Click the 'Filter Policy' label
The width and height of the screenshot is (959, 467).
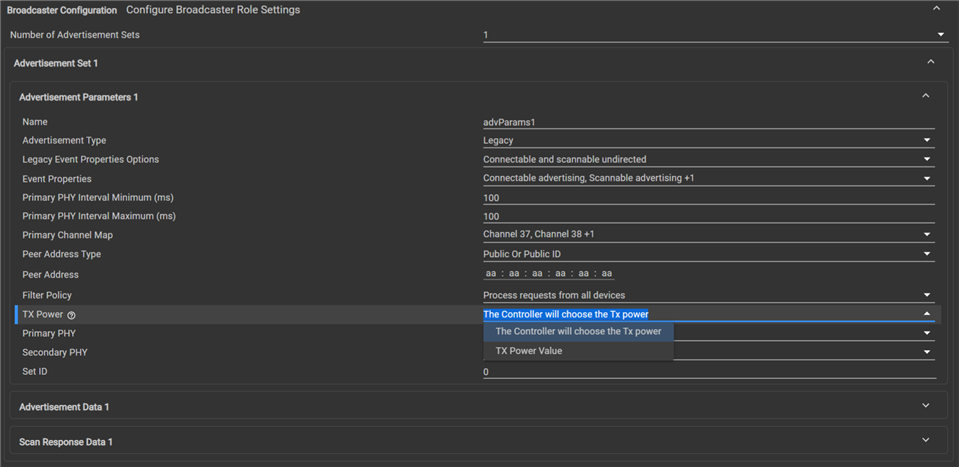[x=47, y=295]
